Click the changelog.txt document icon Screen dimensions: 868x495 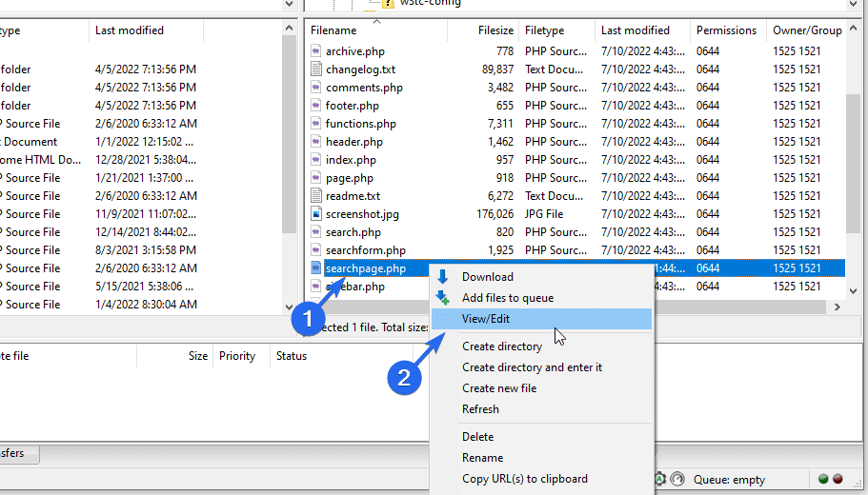(316, 69)
